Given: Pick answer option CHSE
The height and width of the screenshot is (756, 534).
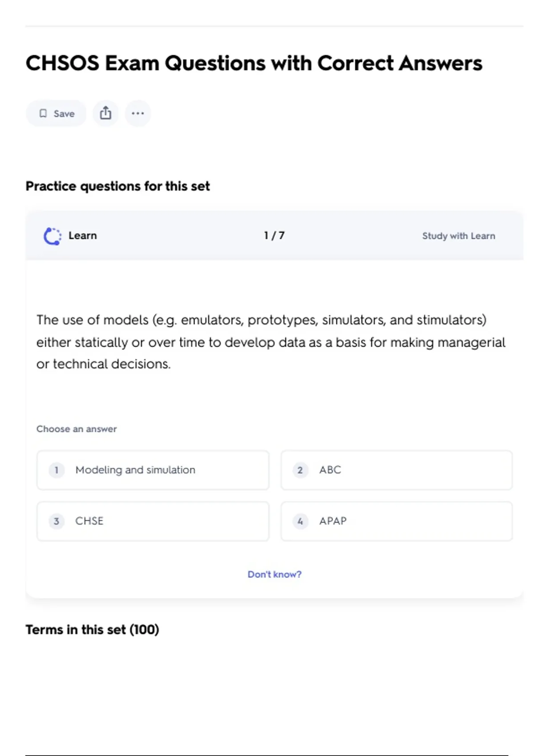Looking at the screenshot, I should coord(153,521).
